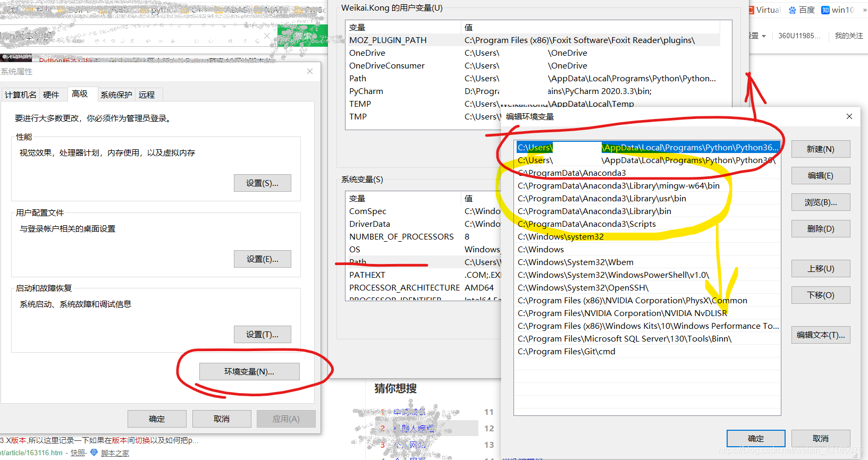The height and width of the screenshot is (460, 868).
Task: Select PyCharm user variable row
Action: click(533, 91)
